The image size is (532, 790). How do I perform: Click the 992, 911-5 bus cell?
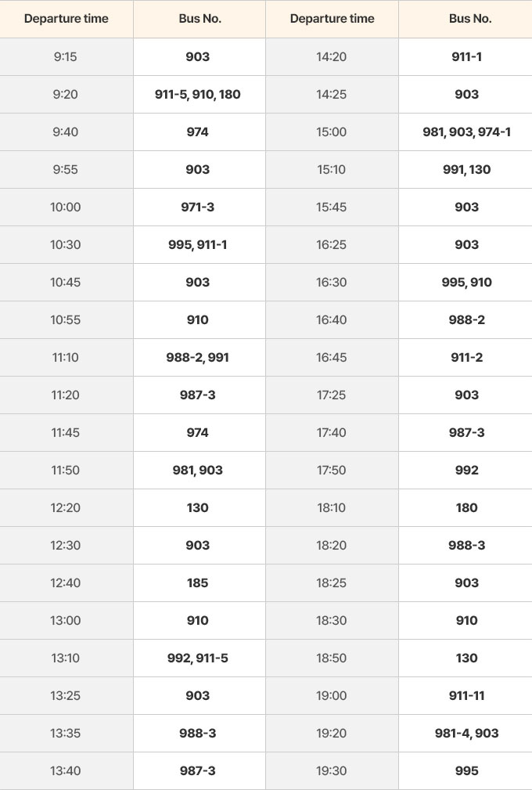click(x=199, y=658)
